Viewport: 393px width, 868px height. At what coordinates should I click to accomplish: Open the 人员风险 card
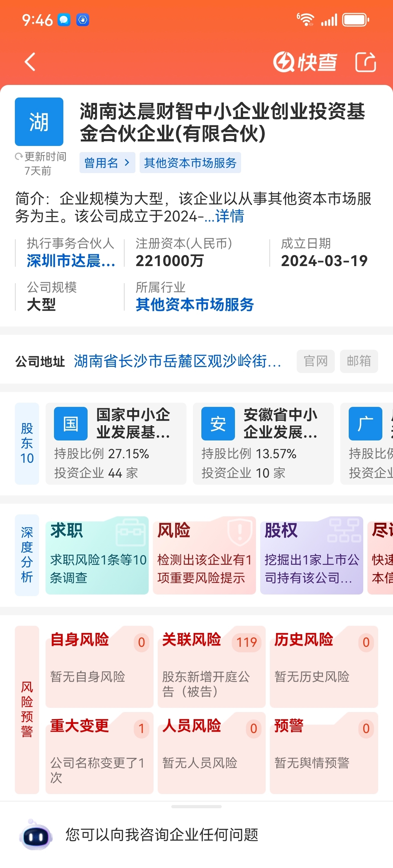tap(211, 753)
